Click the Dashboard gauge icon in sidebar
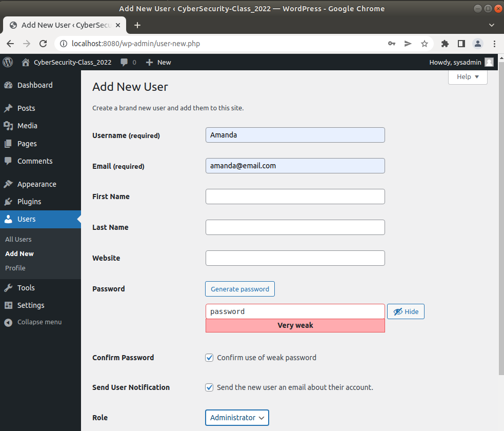504x431 pixels. coord(8,85)
